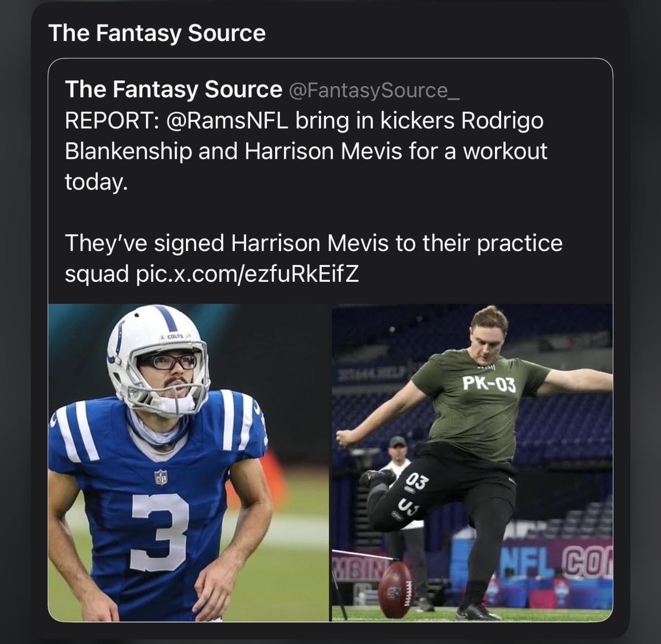Follow the pic.x.com/ezfuRkEifZ link

pyautogui.click(x=247, y=274)
